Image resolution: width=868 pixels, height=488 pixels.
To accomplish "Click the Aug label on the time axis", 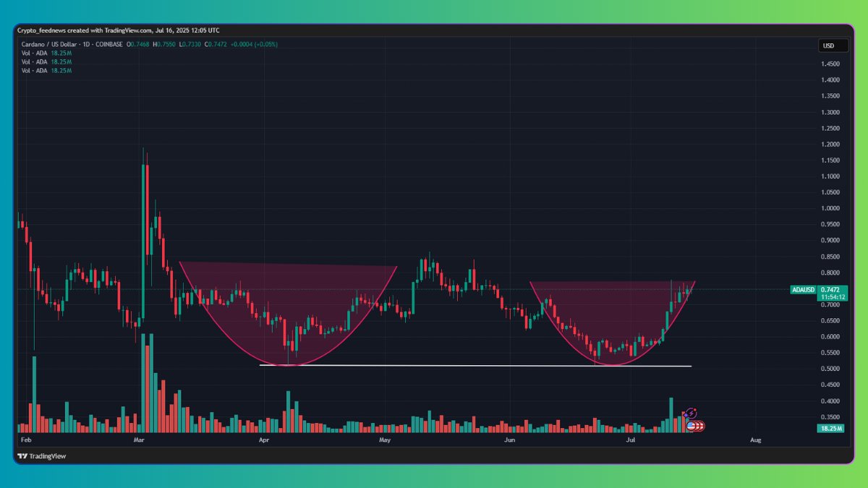I will click(x=756, y=439).
